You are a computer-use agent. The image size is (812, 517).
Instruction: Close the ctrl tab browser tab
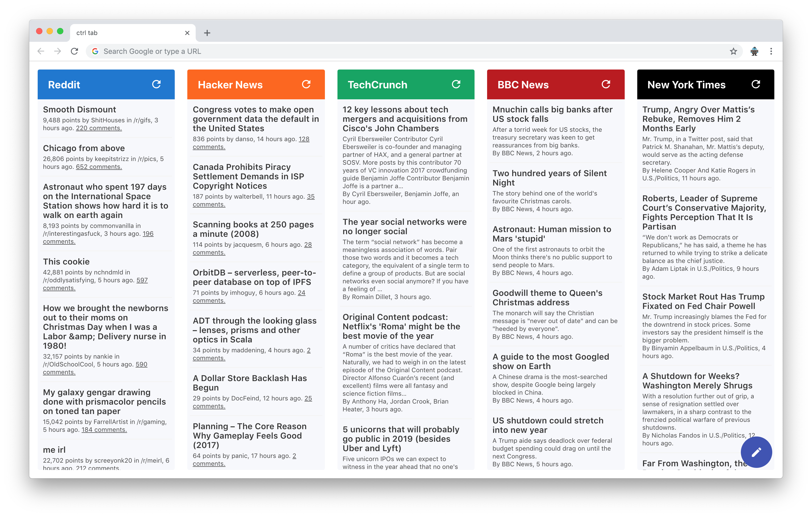coord(187,32)
